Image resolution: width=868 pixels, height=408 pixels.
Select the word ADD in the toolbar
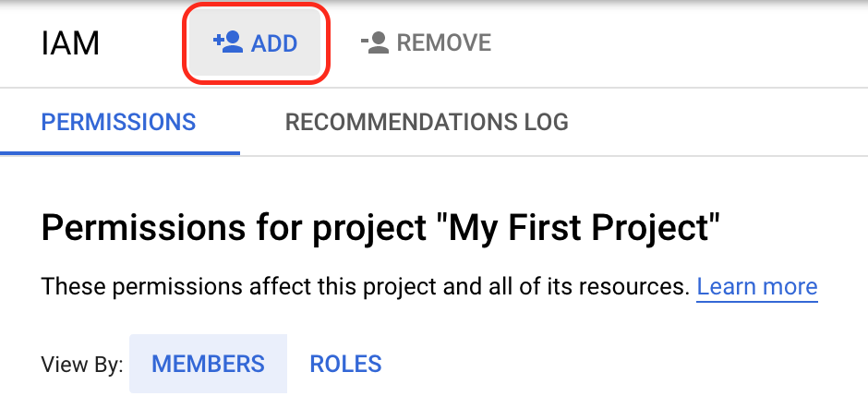tap(274, 43)
